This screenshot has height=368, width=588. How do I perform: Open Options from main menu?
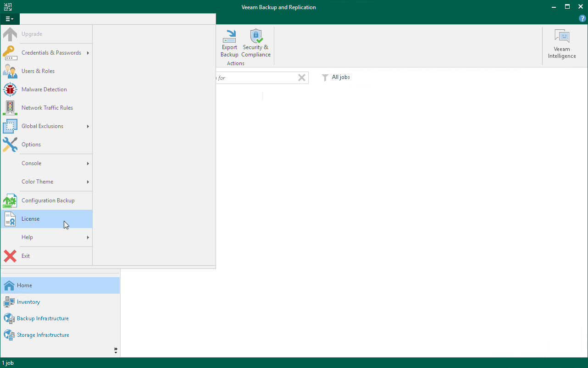[x=47, y=145]
